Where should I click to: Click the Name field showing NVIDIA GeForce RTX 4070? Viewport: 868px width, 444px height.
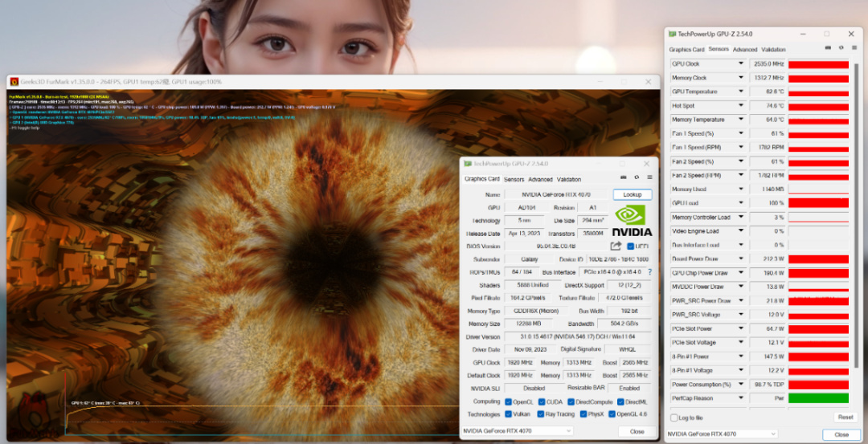pos(556,194)
